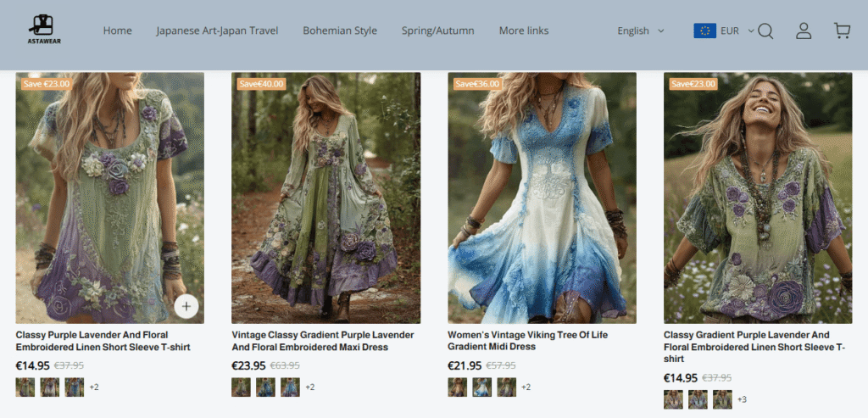This screenshot has width=868, height=418.
Task: Open the Bohemian Style menu
Action: [x=340, y=31]
